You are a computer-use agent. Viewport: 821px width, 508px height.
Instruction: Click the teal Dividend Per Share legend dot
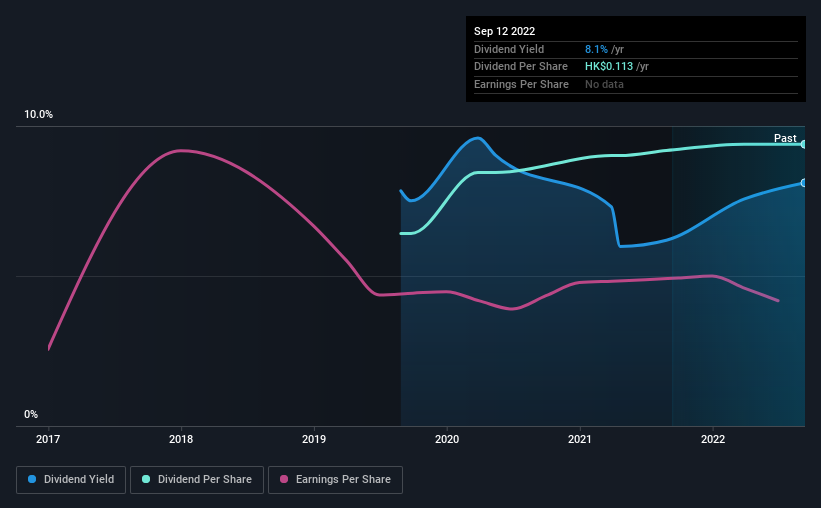(x=146, y=479)
